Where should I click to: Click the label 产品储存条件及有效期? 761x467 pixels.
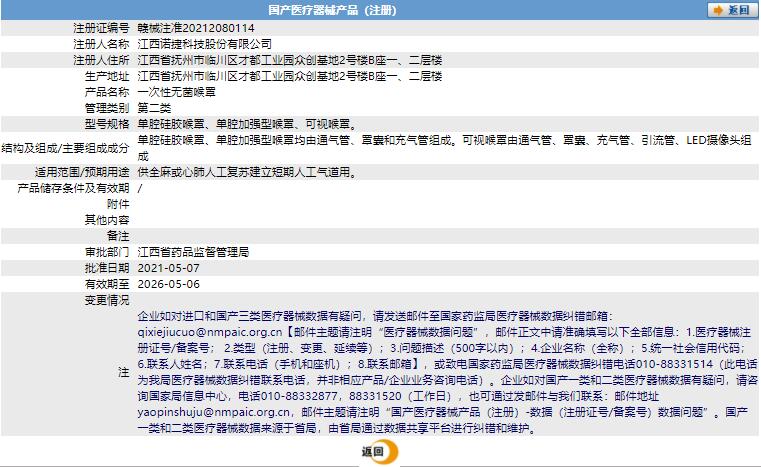[73, 188]
